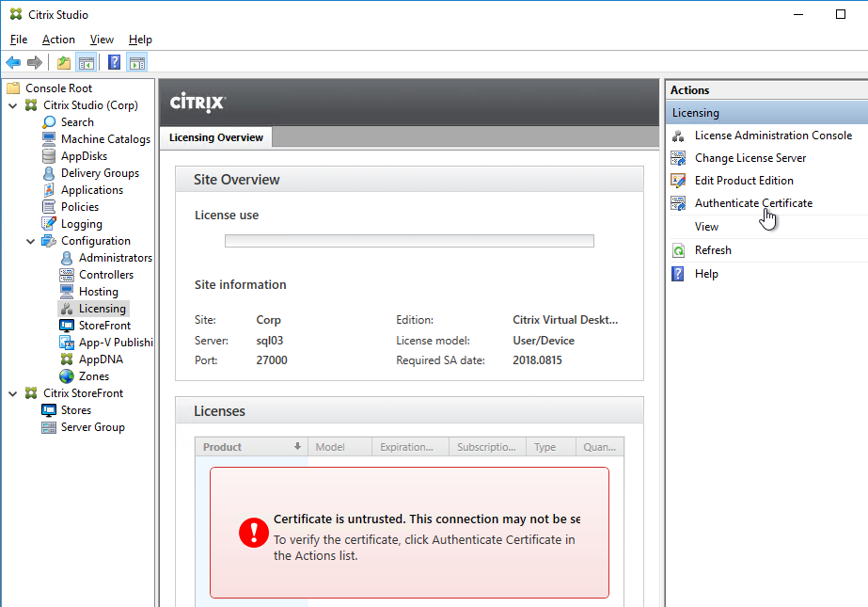The width and height of the screenshot is (868, 607).
Task: Click the Expiration column header
Action: (410, 447)
